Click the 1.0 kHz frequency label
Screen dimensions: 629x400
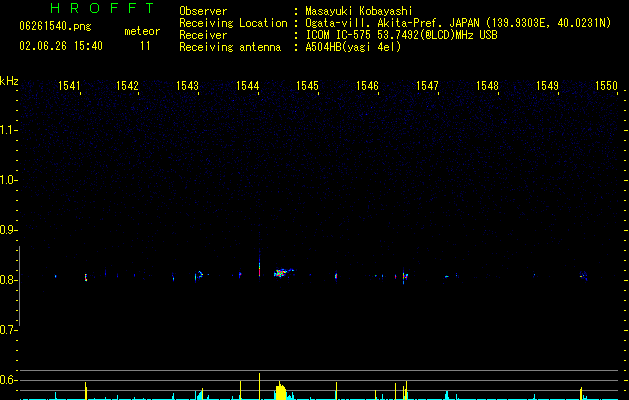tap(8, 180)
